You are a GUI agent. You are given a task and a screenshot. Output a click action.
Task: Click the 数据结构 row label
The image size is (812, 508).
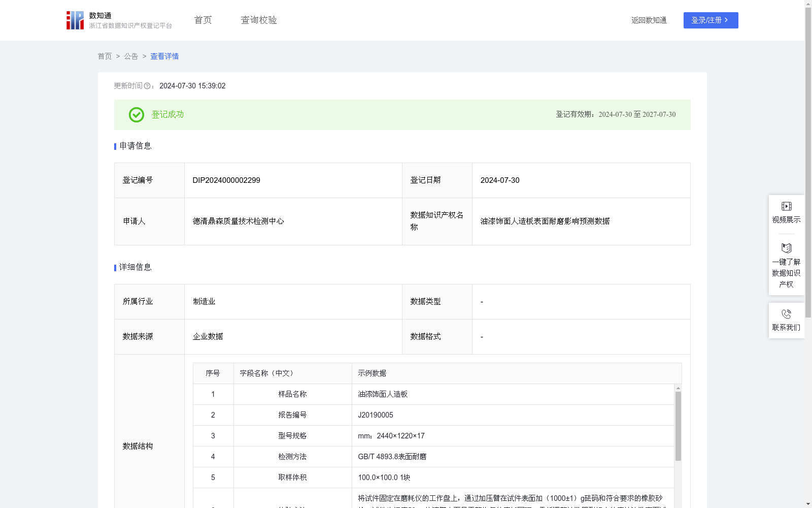click(138, 447)
